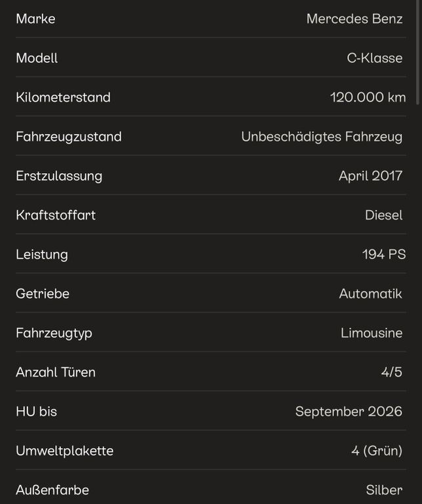This screenshot has height=504, width=422.
Task: Click the Kraftstoffart label
Action: [56, 215]
